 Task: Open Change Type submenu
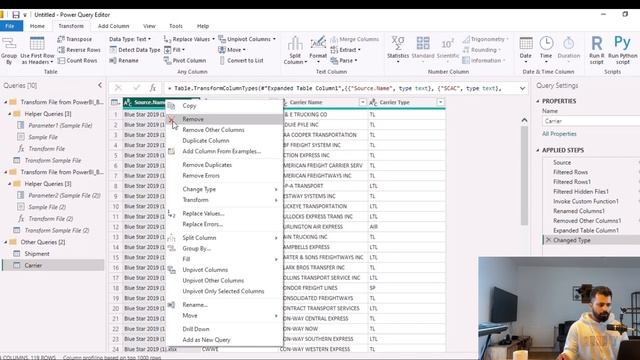tap(224, 189)
